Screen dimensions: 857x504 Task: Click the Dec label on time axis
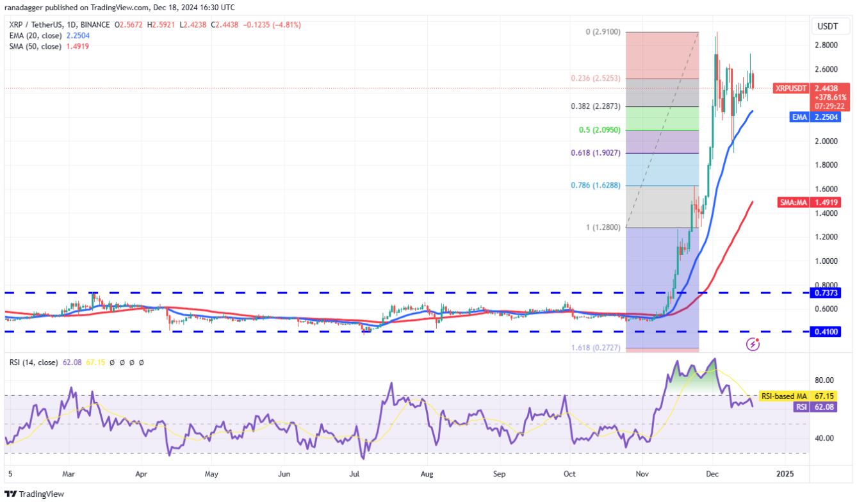pyautogui.click(x=712, y=475)
